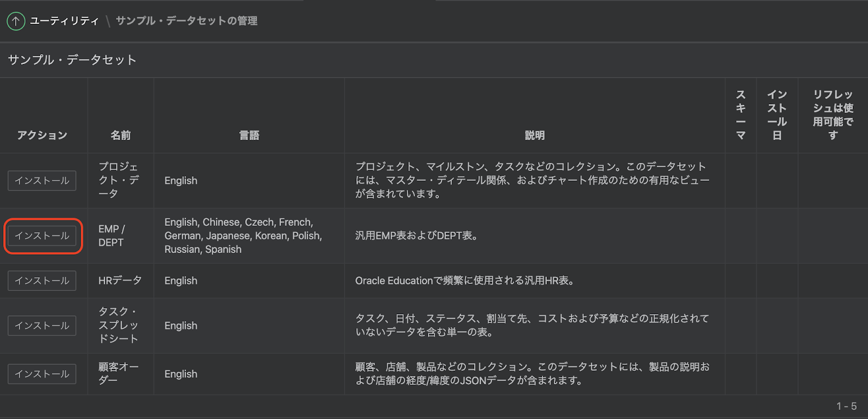
Task: Install the EMP / DEPT dataset
Action: click(42, 236)
